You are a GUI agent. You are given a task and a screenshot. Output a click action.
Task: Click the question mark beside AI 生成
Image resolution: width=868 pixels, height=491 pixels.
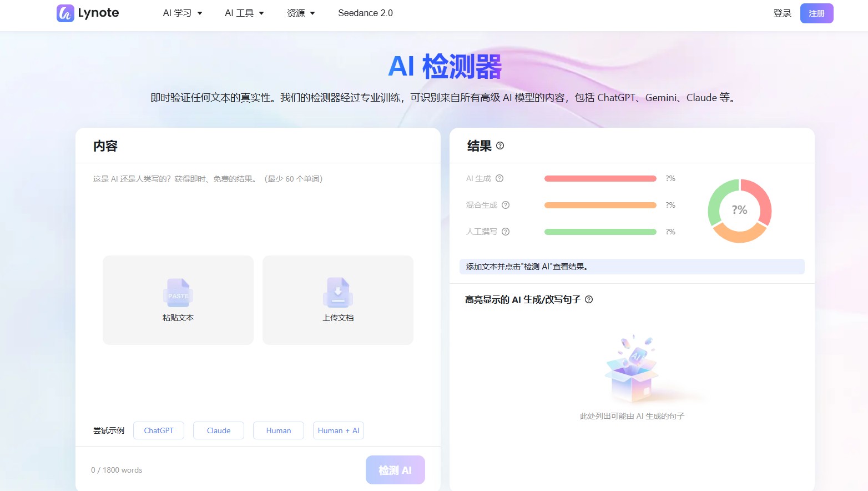(499, 178)
